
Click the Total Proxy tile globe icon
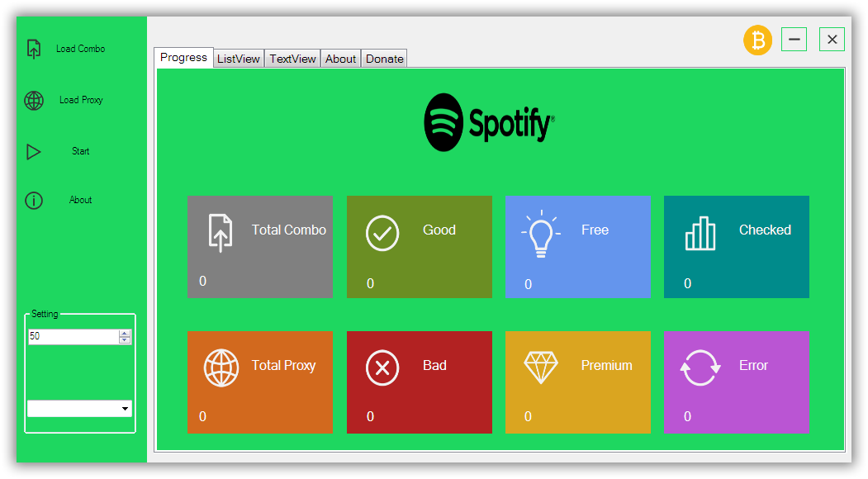pyautogui.click(x=221, y=368)
